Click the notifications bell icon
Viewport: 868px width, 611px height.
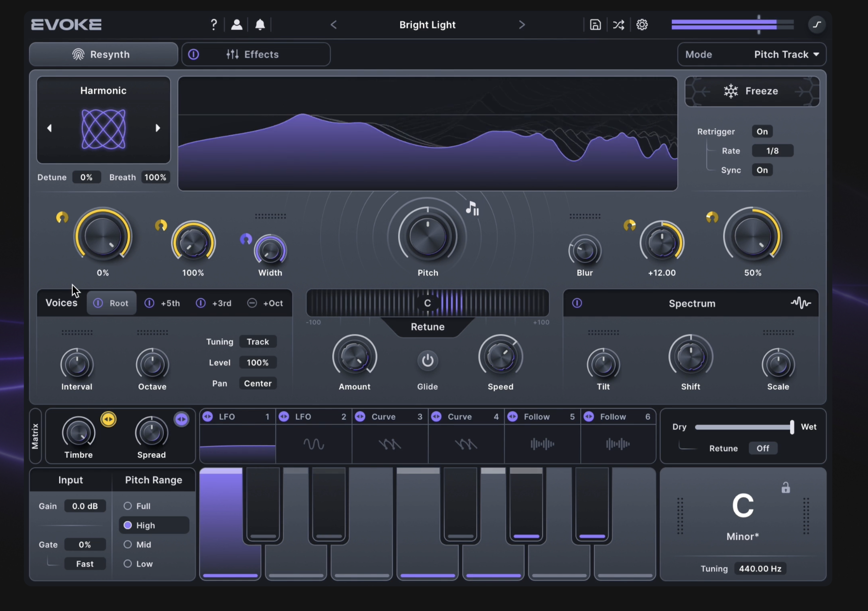pyautogui.click(x=260, y=25)
